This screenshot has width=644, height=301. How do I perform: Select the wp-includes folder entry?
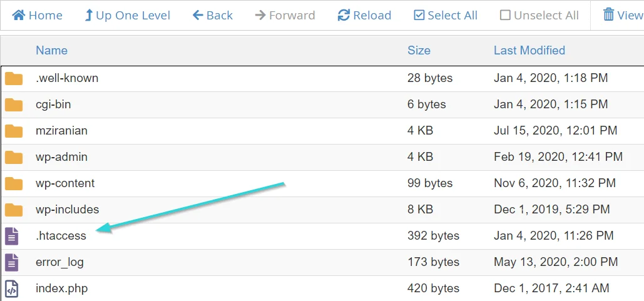tap(322, 210)
